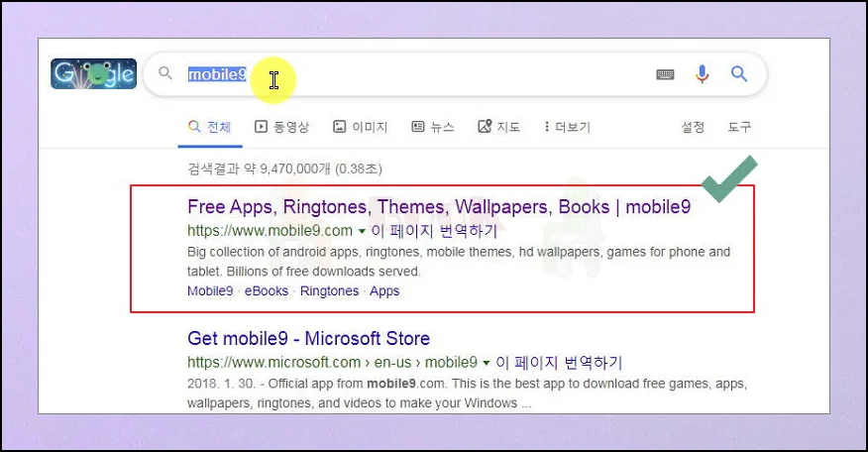Click 이 페이지 번역하기 for mobile9.com result
Viewport: 868px width, 452px height.
coord(435,230)
